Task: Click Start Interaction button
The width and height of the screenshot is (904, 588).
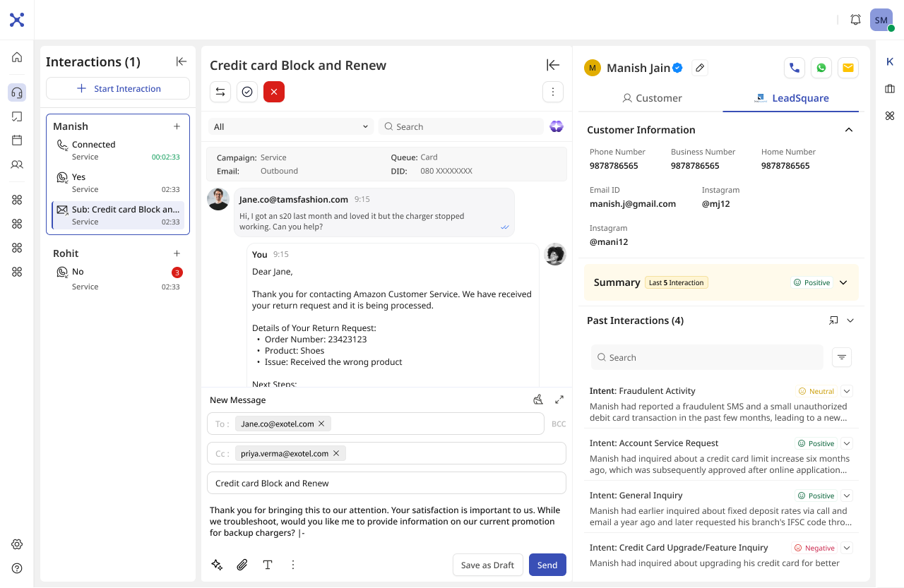Action: click(118, 88)
